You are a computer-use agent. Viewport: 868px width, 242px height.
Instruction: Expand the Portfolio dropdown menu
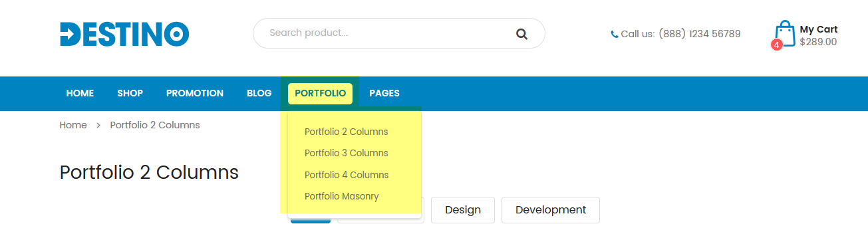[320, 94]
